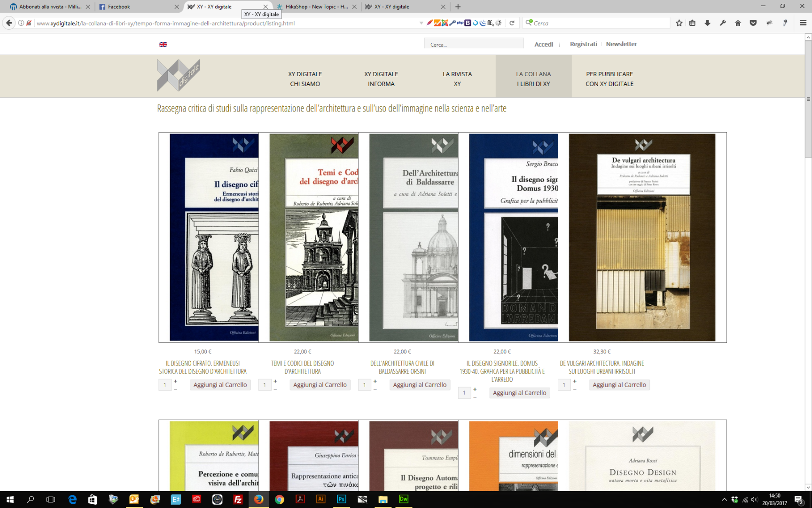Decrease quantity for Temi e Codici del Disegno
Viewport: 812px width, 508px height.
(x=275, y=389)
